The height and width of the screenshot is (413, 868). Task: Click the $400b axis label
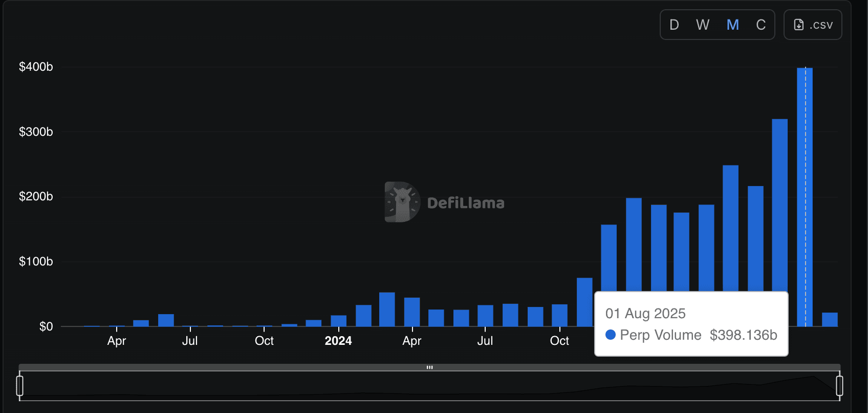click(x=36, y=67)
